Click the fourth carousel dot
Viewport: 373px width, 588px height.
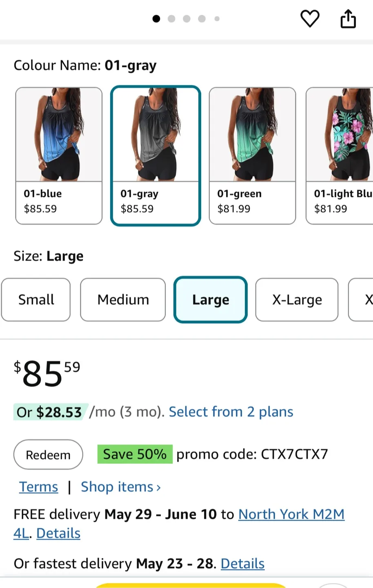tap(202, 19)
